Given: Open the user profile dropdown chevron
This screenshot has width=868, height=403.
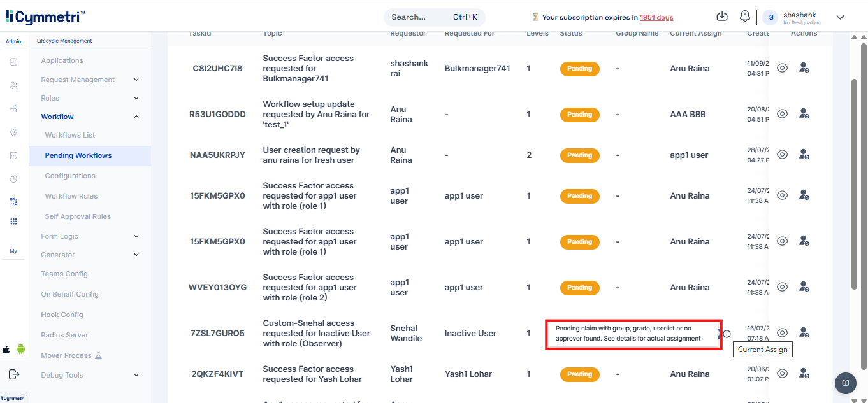Looking at the screenshot, I should 840,17.
